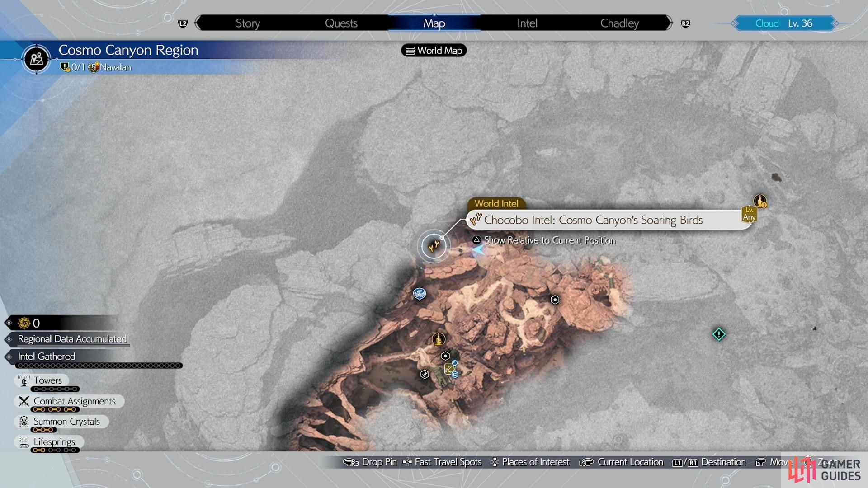Click the Combat Assignments icon
This screenshot has width=868, height=488.
[x=24, y=401]
